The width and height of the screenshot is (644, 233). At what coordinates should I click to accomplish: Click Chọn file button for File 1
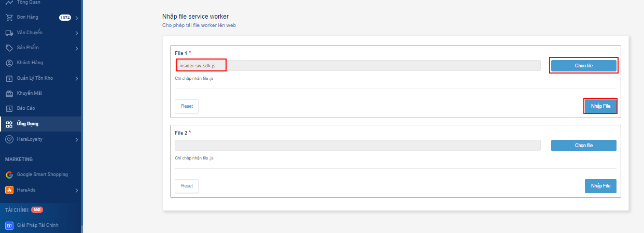click(x=583, y=66)
